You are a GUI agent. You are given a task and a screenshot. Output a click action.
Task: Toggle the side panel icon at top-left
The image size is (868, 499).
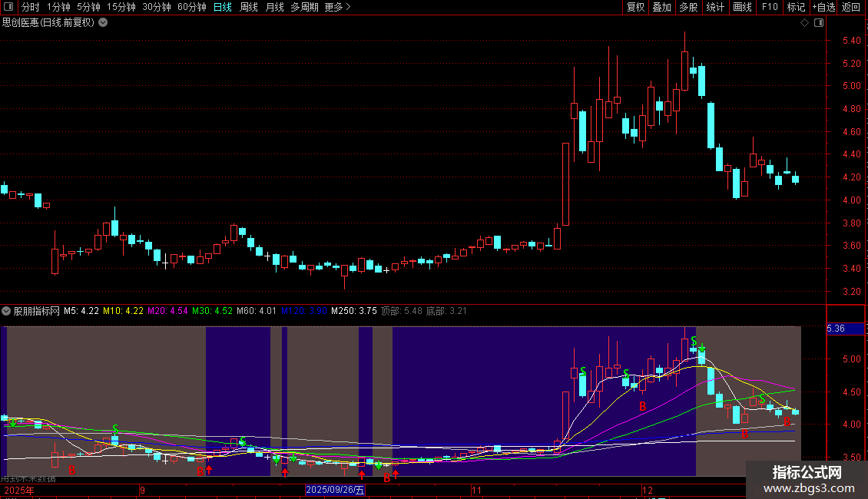(x=8, y=7)
